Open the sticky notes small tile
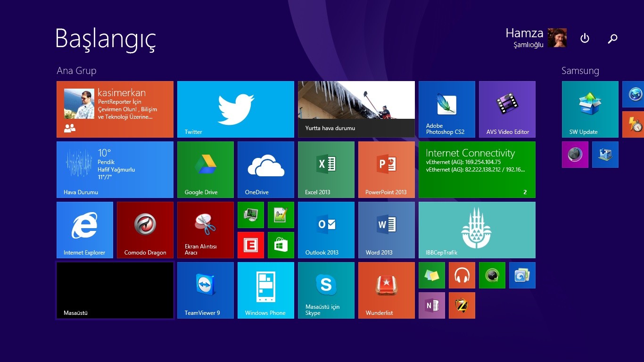This screenshot has width=644, height=362. click(432, 275)
